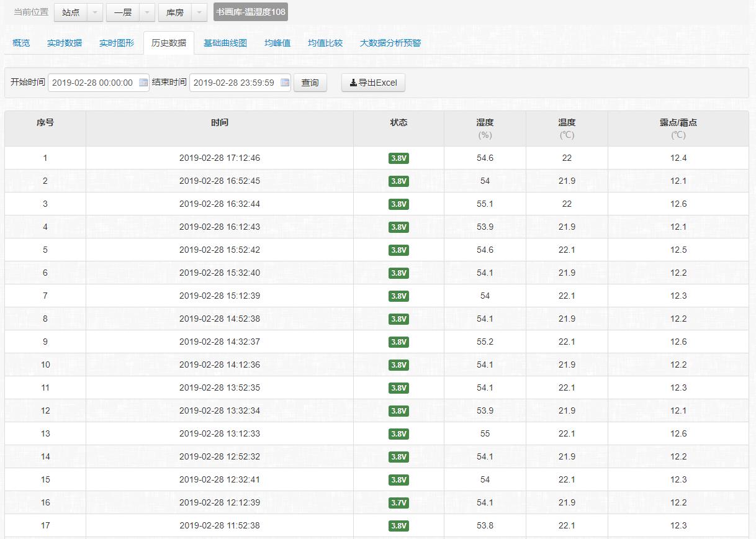Click the 开始时间 date input field
This screenshot has height=539, width=756.
click(x=99, y=83)
